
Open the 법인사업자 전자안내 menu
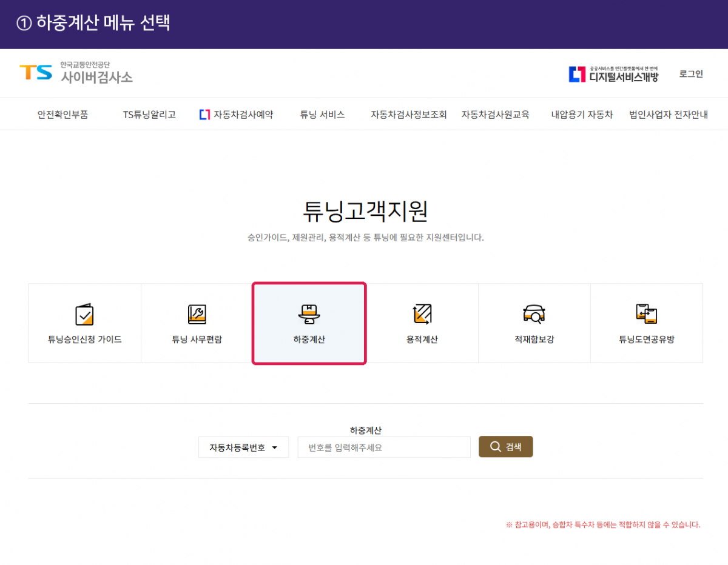[669, 115]
